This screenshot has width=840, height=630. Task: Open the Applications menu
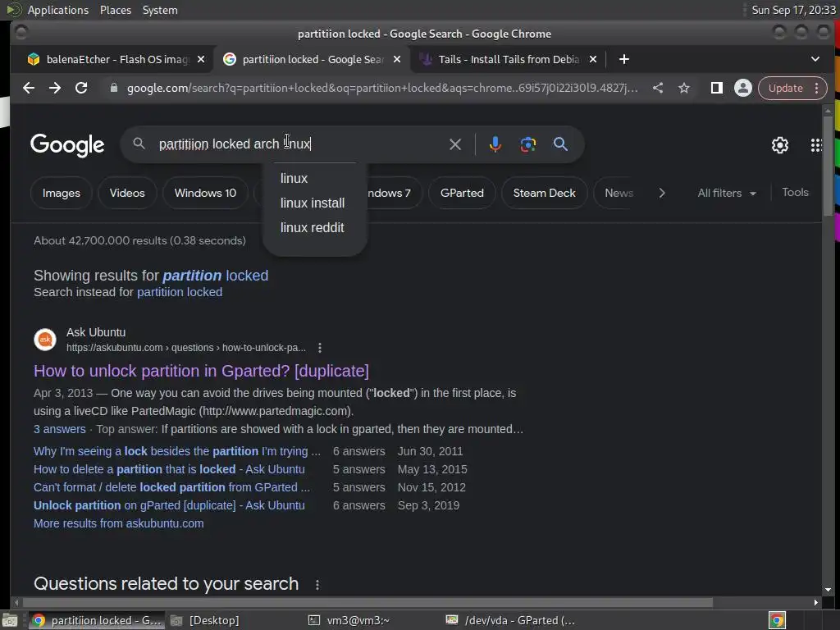tap(58, 10)
